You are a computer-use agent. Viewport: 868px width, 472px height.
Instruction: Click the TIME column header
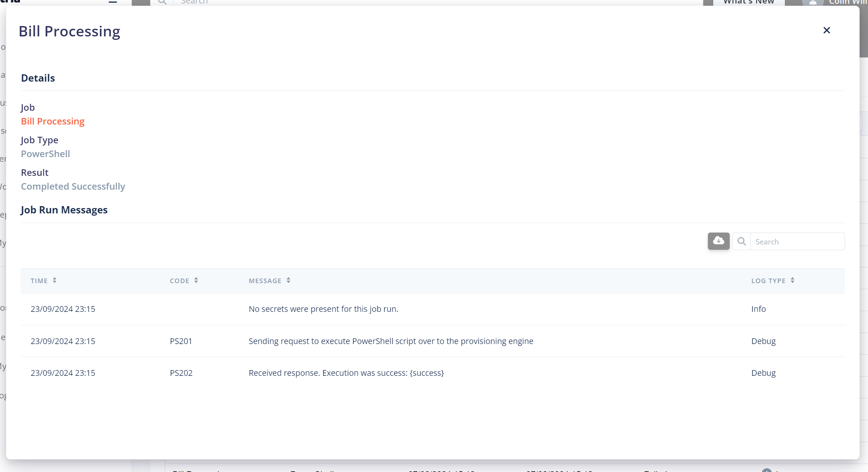coord(39,281)
